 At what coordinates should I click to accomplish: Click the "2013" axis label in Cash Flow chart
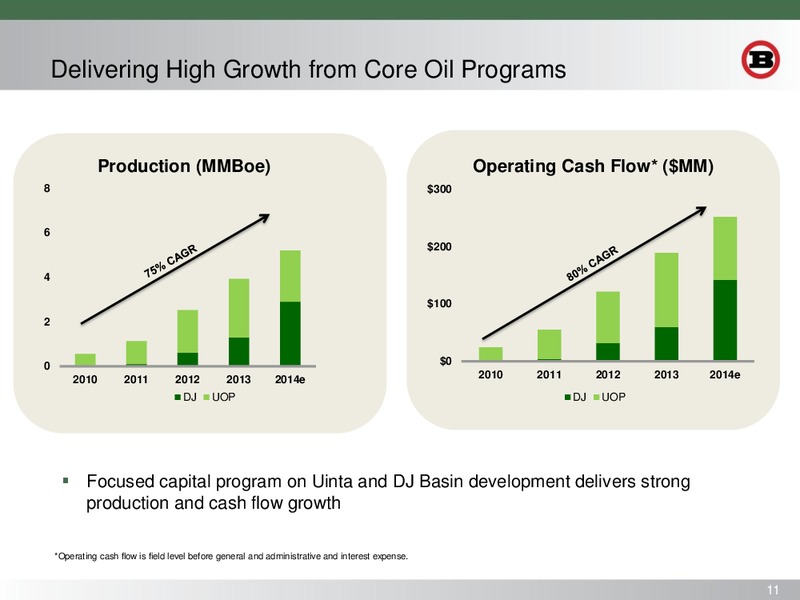[666, 375]
